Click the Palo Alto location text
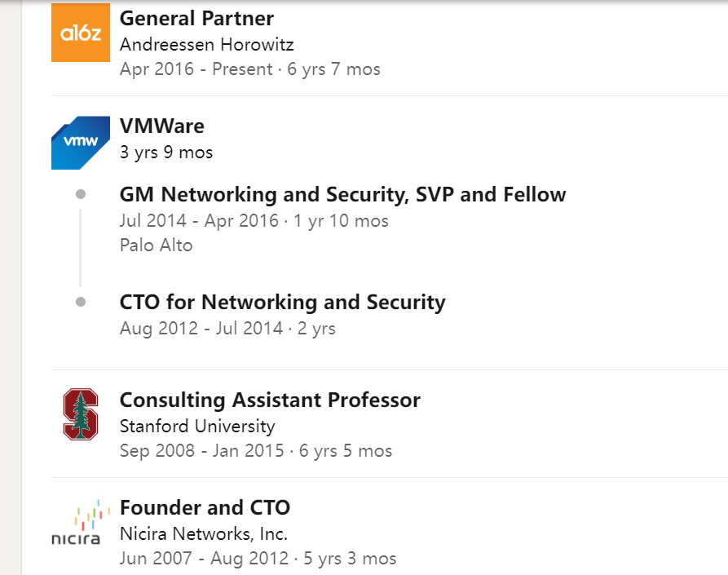Screen dimensions: 728x575 (x=156, y=245)
